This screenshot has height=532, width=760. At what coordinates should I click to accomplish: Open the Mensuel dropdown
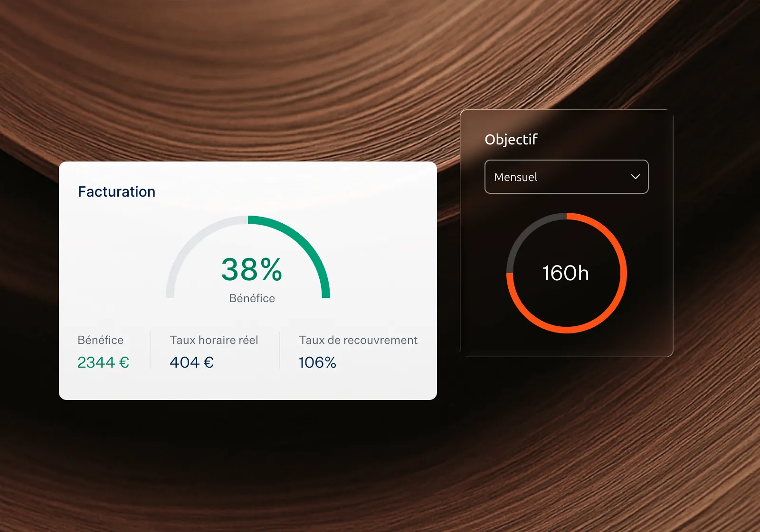coord(566,177)
